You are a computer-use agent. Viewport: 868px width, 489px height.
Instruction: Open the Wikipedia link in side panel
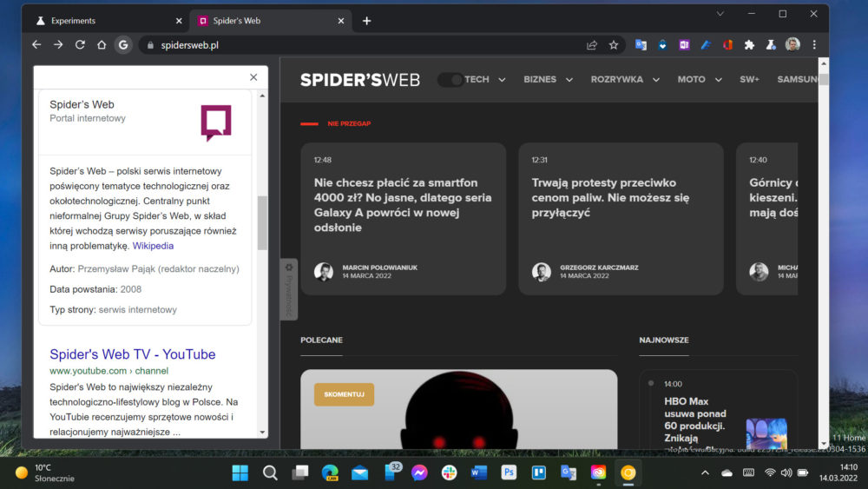tap(153, 246)
